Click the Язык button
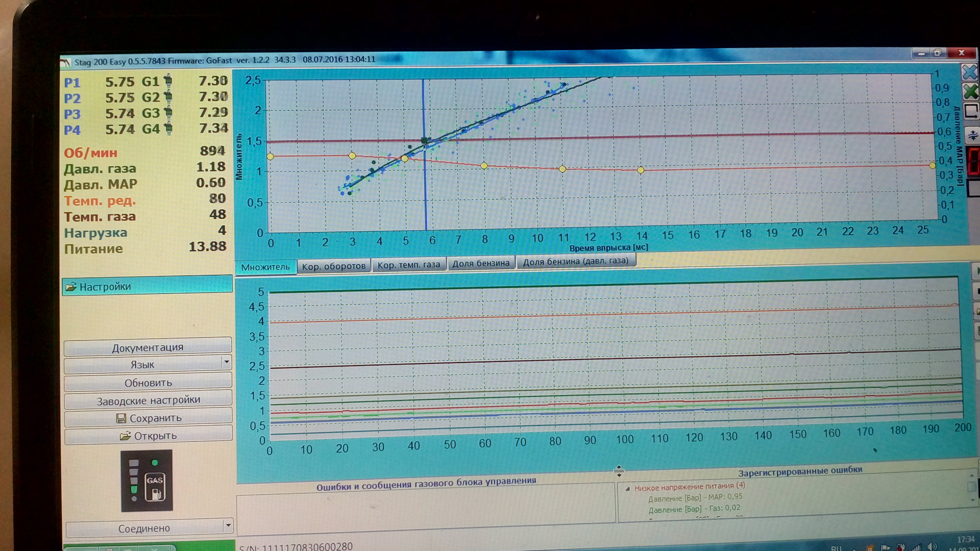The height and width of the screenshot is (551, 980). (142, 364)
